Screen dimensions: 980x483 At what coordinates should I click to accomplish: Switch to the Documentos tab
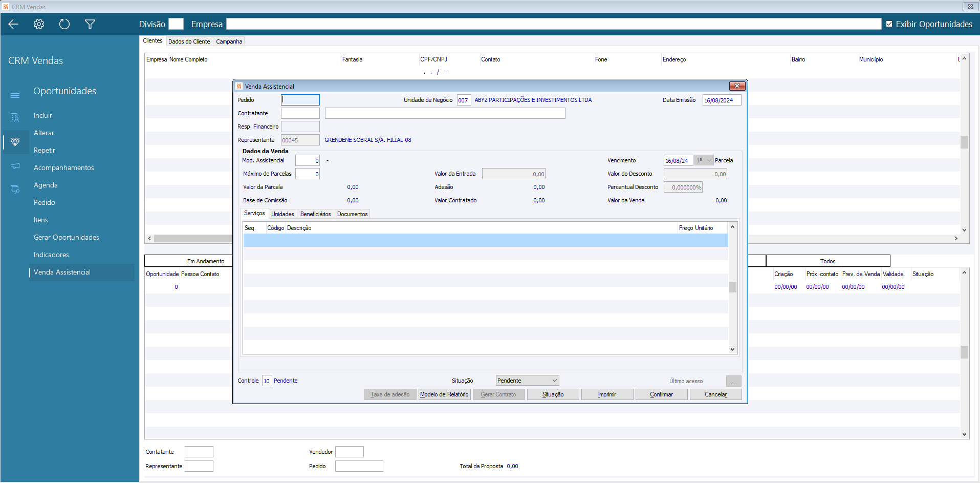click(352, 214)
